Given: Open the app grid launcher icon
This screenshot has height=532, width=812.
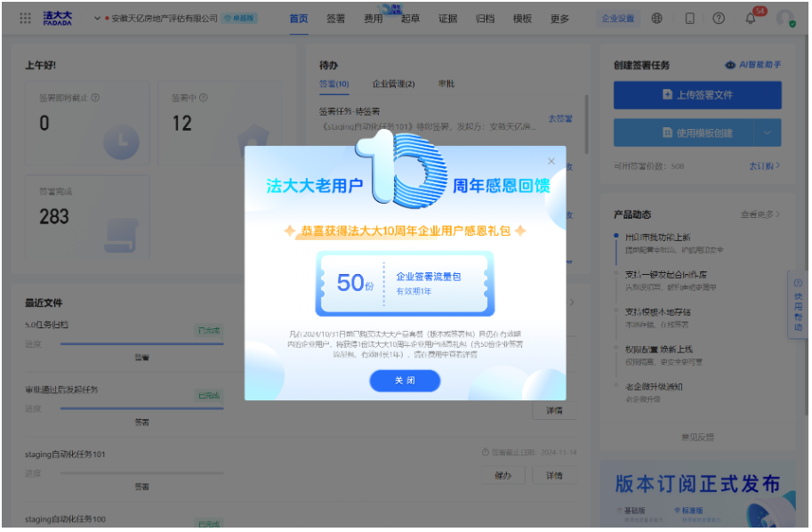Looking at the screenshot, I should 26,19.
